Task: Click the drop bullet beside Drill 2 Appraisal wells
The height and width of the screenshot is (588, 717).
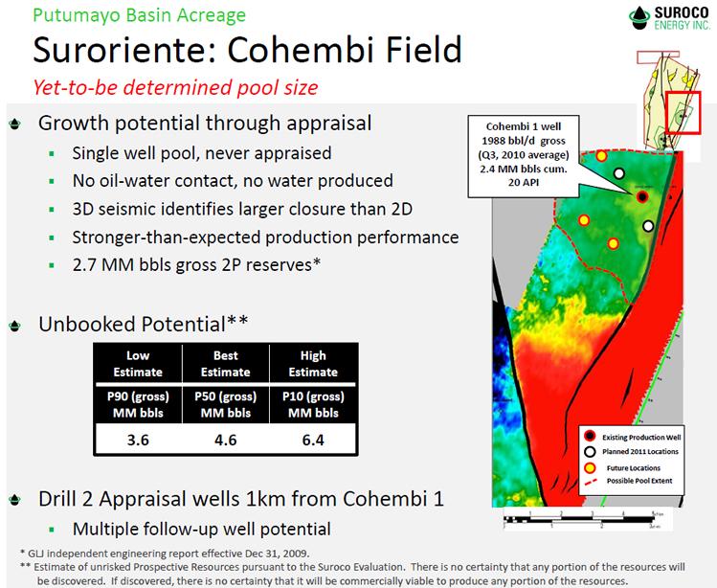Action: [x=15, y=500]
